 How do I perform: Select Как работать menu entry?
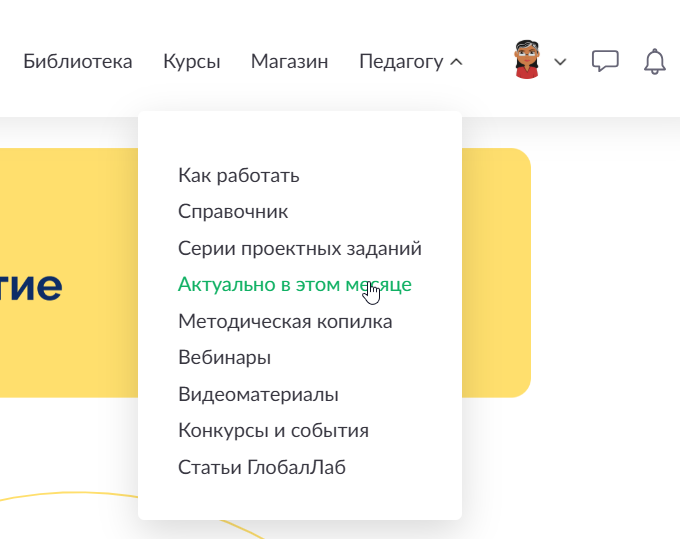(239, 176)
